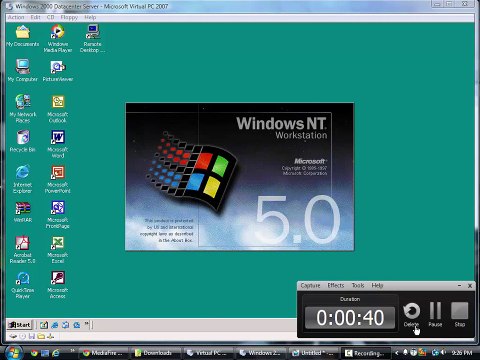Expand guest quick launch overflow chevron
Screen dimensions: 480x360
point(87,323)
